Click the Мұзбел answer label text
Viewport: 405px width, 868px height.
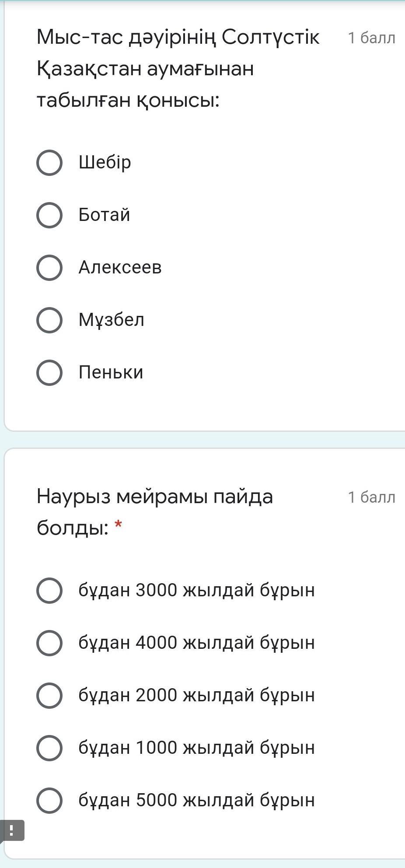(112, 320)
